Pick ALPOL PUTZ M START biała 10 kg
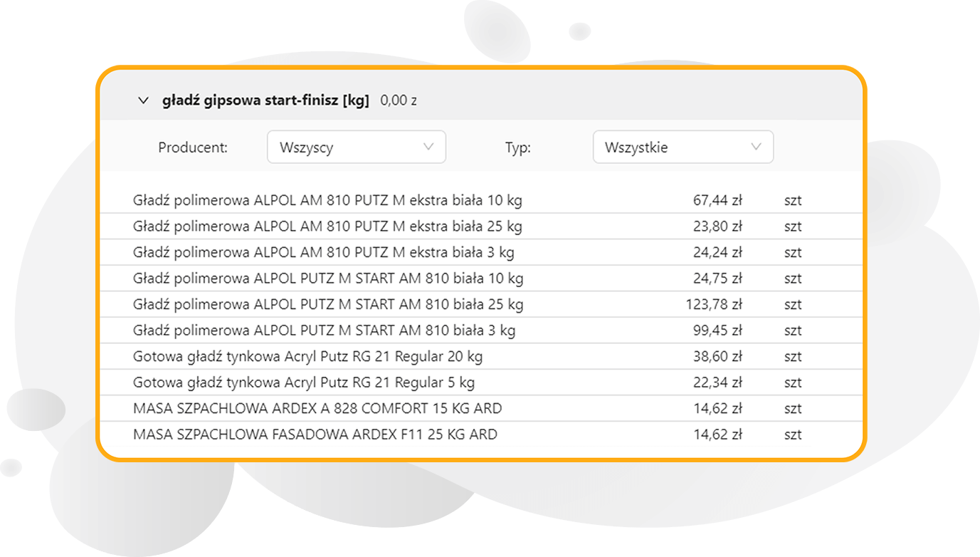Screen dimensions: 980x557 pyautogui.click(x=328, y=278)
